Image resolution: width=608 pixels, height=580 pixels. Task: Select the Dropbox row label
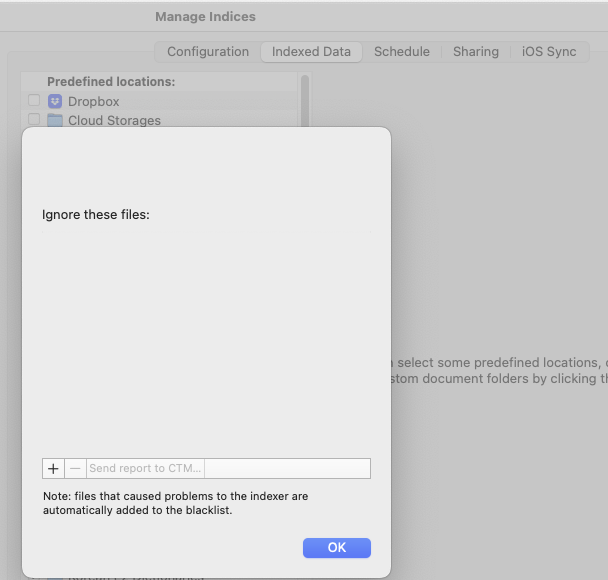(93, 101)
